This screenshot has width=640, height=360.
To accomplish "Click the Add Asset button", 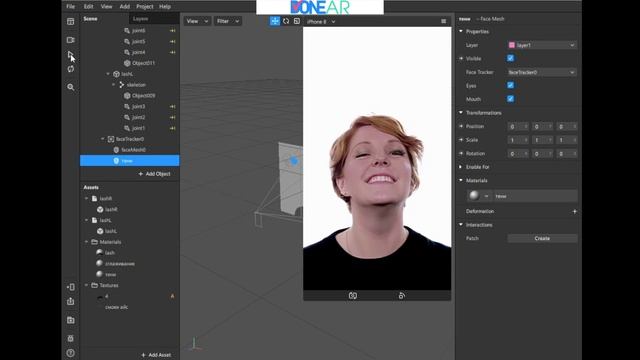I will coord(156,355).
